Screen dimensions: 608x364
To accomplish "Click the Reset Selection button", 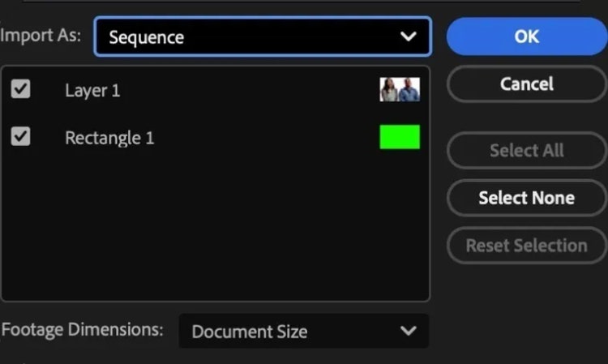I will [526, 246].
